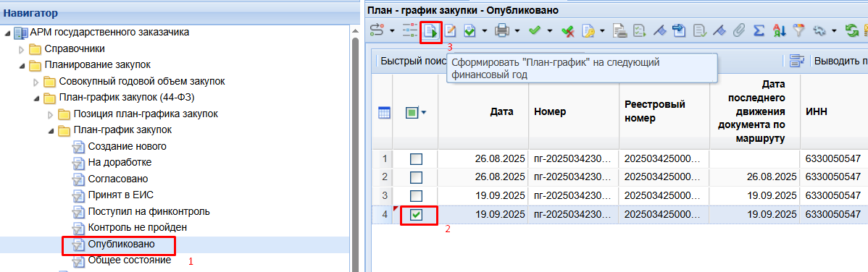
Task: Collapse АРМ государственного заказчика node
Action: tap(7, 33)
